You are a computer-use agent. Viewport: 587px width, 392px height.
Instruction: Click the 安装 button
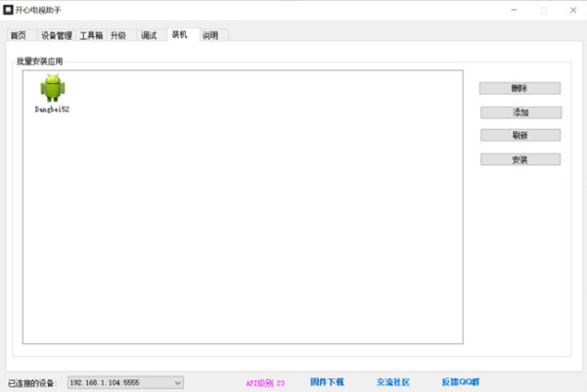pyautogui.click(x=520, y=159)
